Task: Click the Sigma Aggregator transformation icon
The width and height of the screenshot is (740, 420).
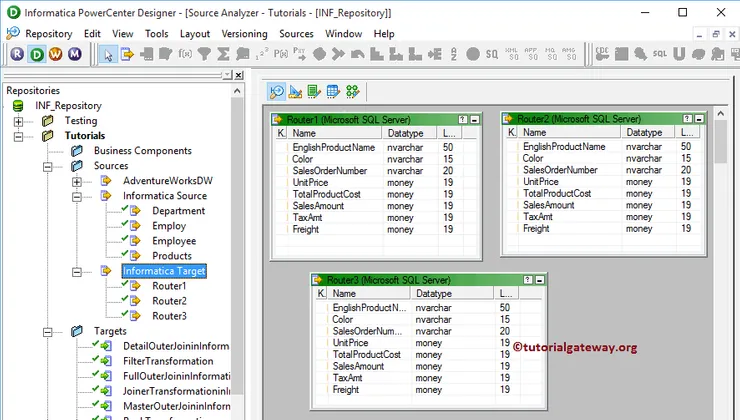Action: point(223,54)
